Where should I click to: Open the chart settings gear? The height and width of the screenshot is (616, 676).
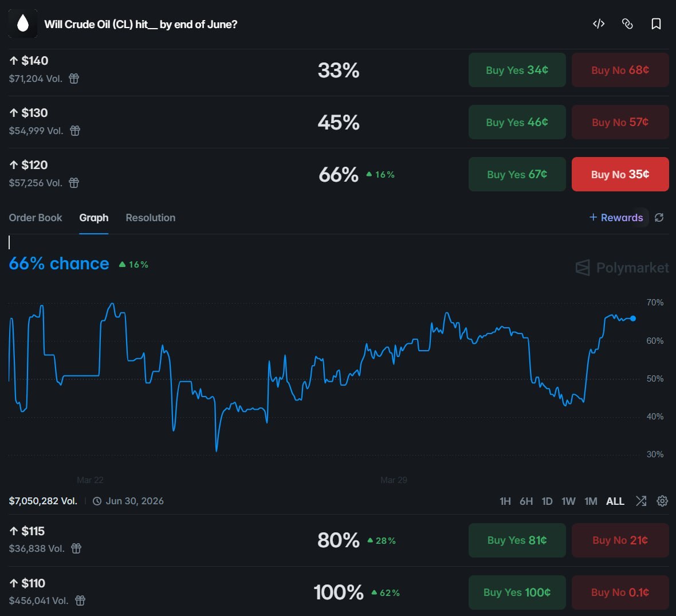tap(662, 501)
